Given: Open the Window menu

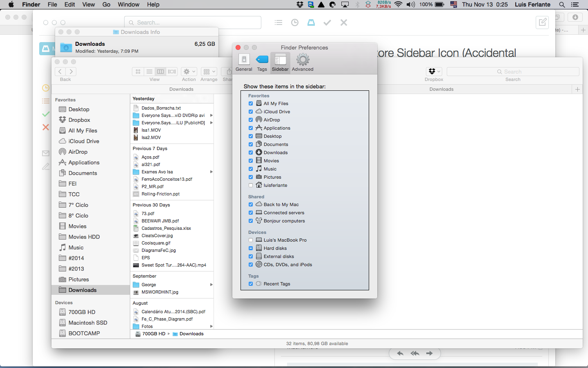Looking at the screenshot, I should click(129, 4).
